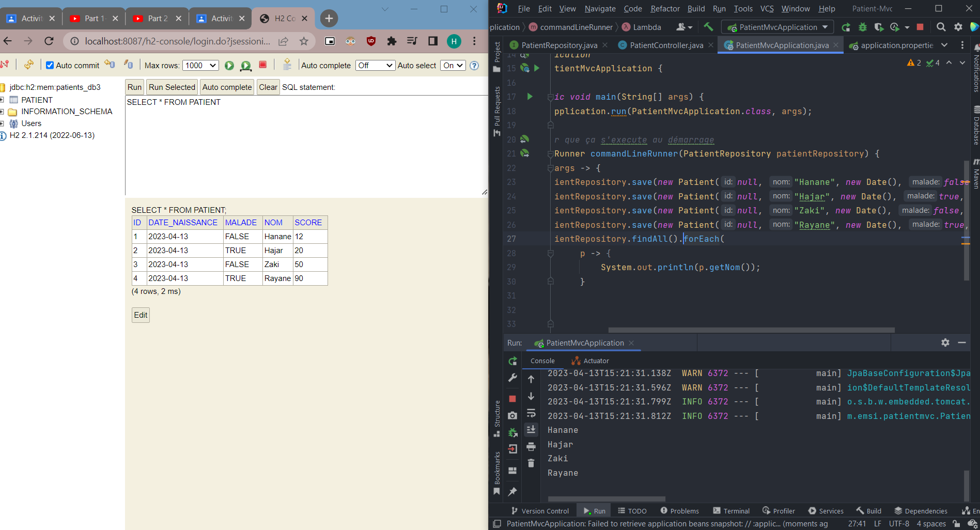
Task: Click the Run Selected button
Action: tap(172, 87)
